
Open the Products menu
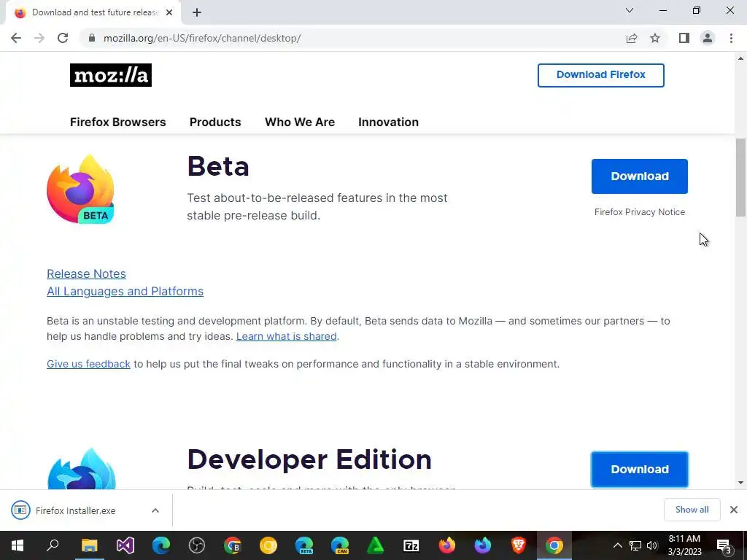[215, 122]
